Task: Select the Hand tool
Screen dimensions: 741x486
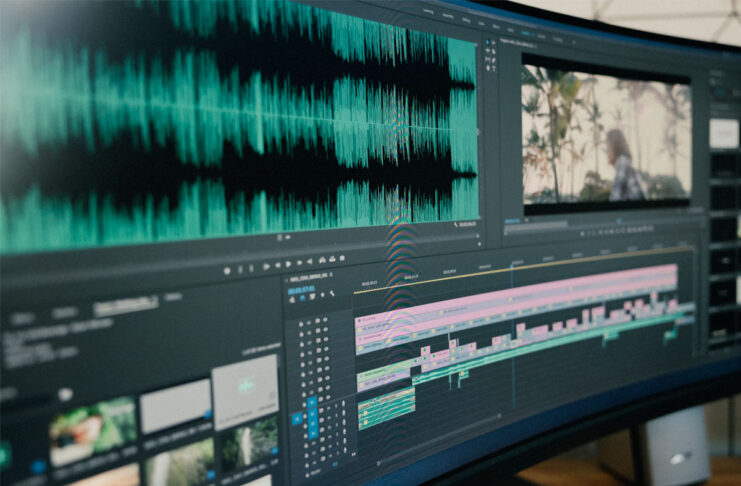Action: click(488, 68)
